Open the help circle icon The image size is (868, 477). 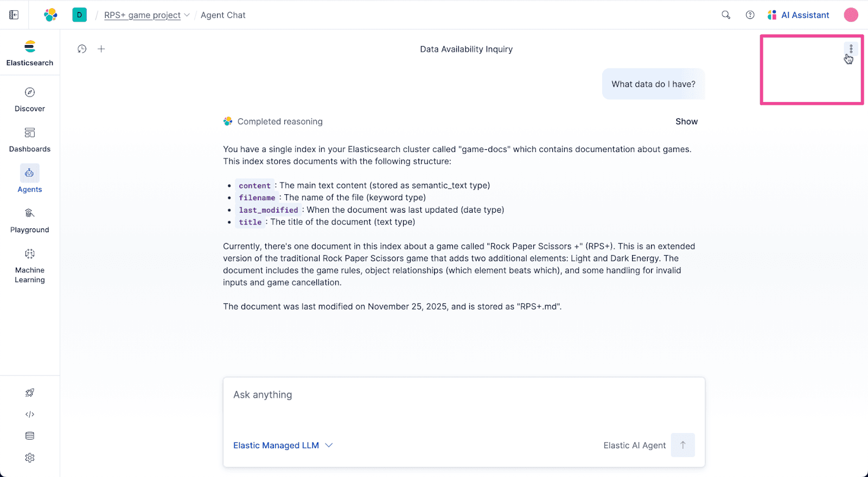pos(750,15)
